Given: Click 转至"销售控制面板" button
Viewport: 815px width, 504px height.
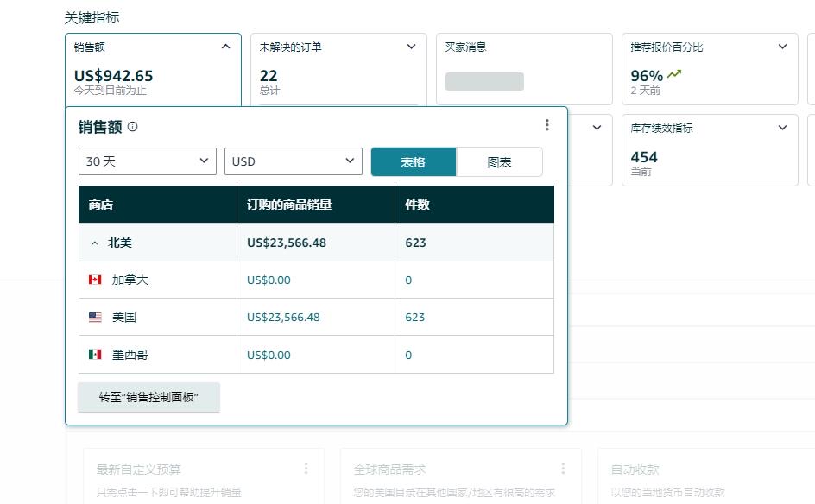Looking at the screenshot, I should click(148, 397).
